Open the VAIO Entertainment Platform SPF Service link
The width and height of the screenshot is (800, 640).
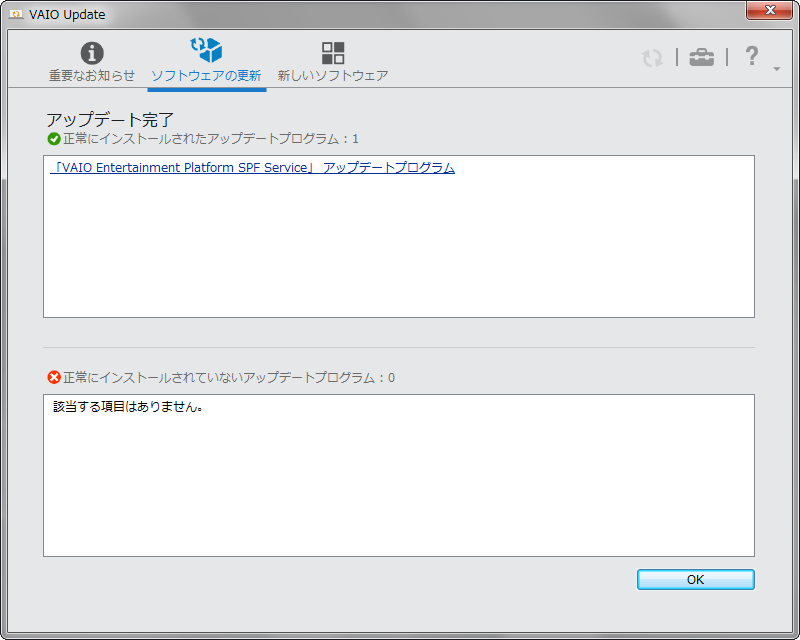(254, 168)
